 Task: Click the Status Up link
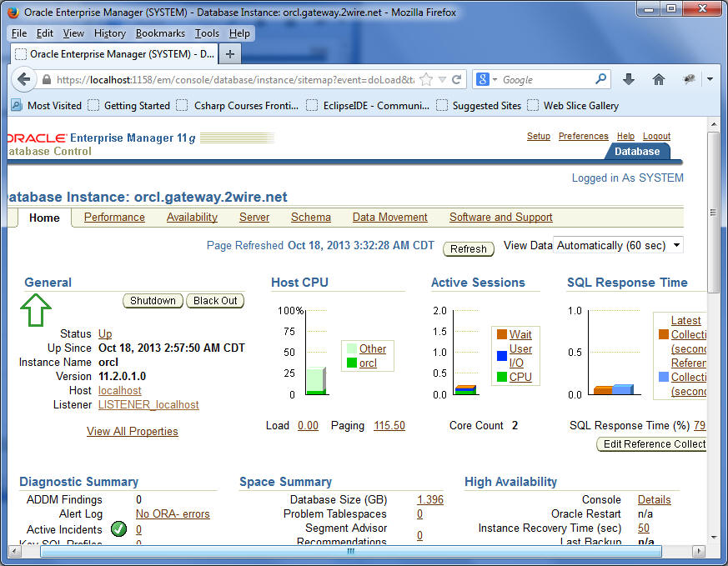[105, 333]
